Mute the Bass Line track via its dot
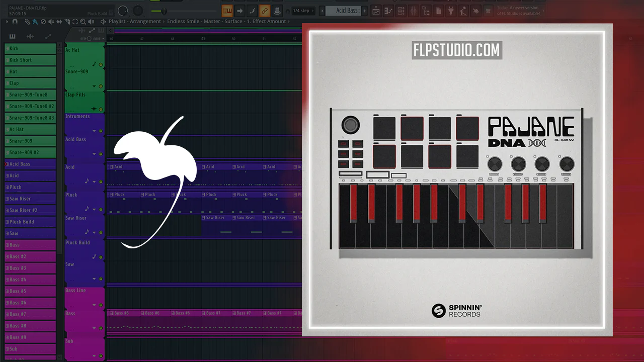The width and height of the screenshot is (644, 362). 101,305
